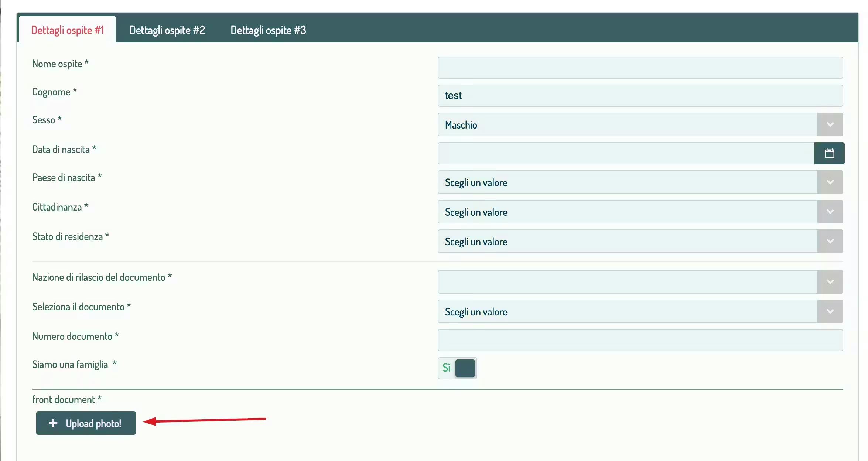868x461 pixels.
Task: Click into the Numero documento field
Action: tap(640, 340)
